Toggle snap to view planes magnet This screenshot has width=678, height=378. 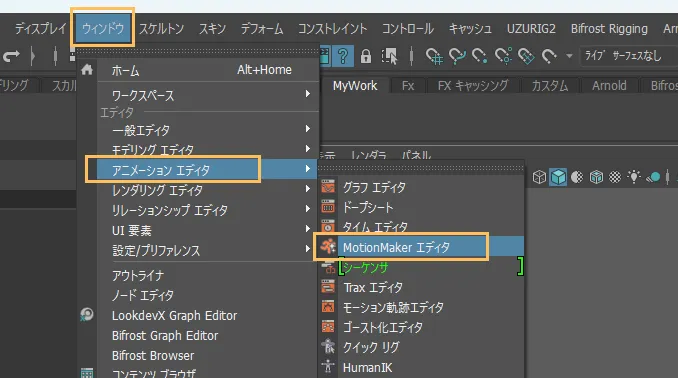(526, 56)
